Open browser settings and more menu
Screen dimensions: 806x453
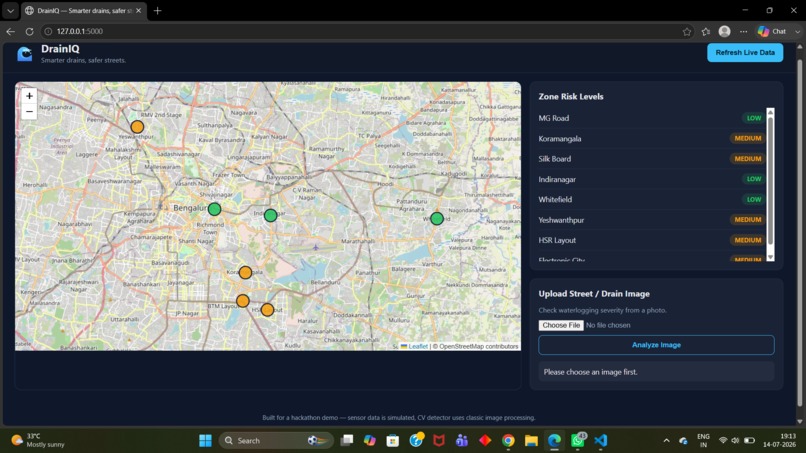coord(743,31)
